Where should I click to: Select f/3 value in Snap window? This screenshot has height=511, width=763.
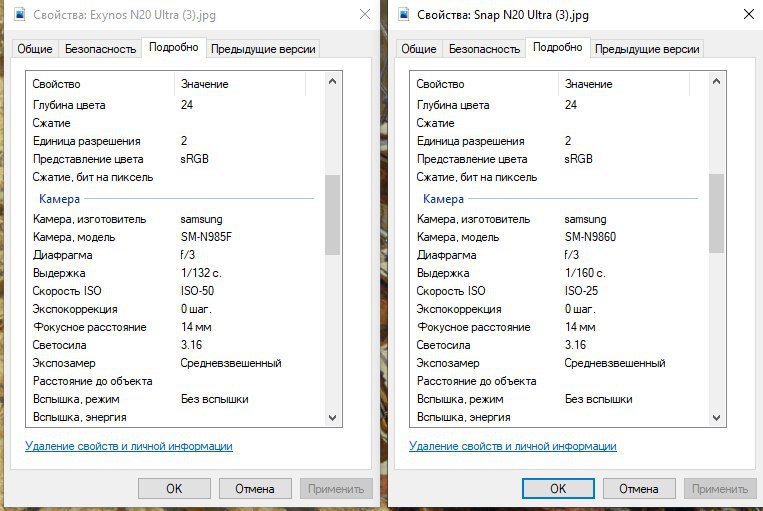tap(572, 255)
